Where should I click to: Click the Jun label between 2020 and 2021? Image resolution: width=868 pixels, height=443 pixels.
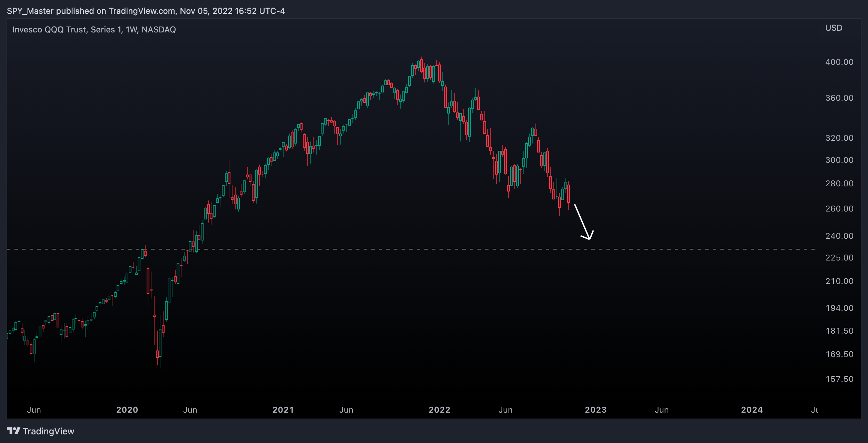click(x=190, y=410)
